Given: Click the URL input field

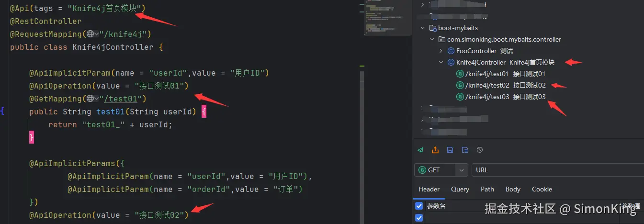Looking at the screenshot, I should click(557, 170).
